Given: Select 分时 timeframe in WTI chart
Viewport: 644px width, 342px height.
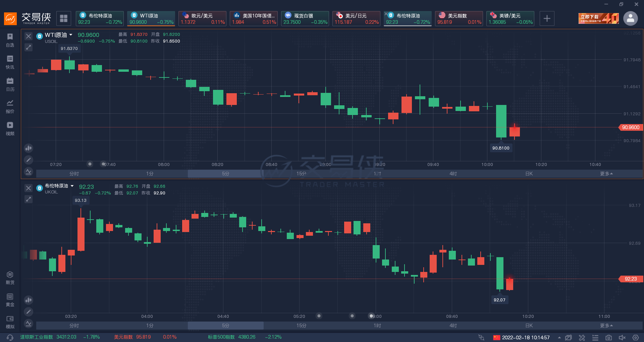Looking at the screenshot, I should [74, 174].
